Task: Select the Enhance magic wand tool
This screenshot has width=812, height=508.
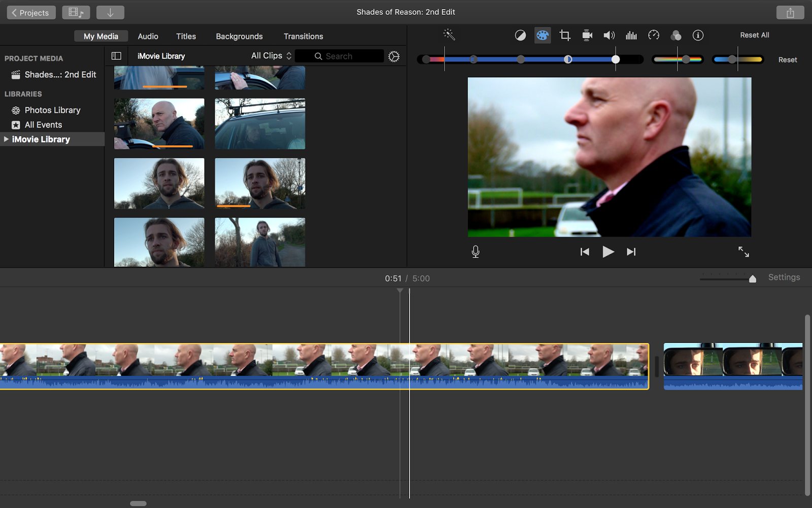Action: click(x=448, y=35)
